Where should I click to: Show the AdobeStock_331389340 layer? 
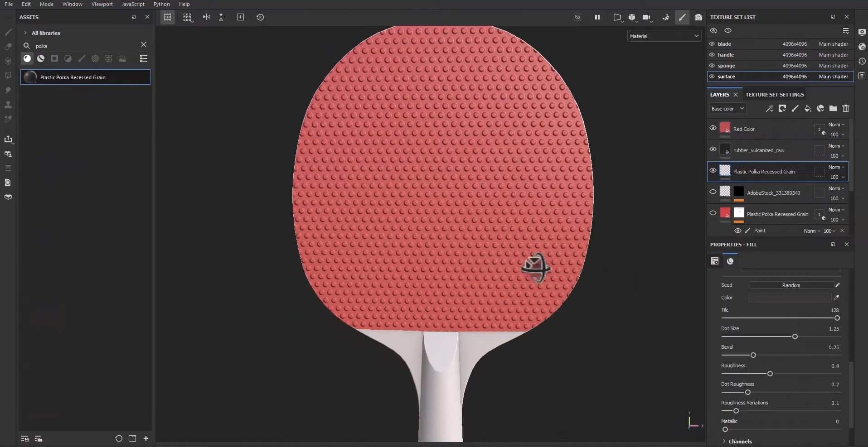[713, 192]
